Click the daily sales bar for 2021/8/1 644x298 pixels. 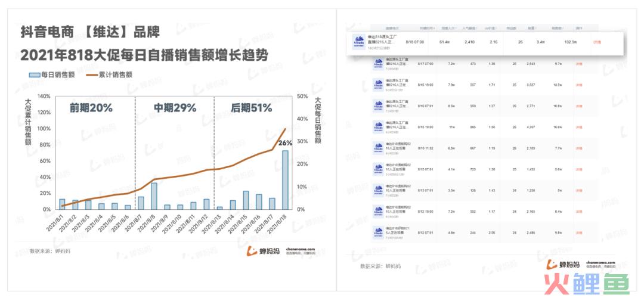point(62,204)
